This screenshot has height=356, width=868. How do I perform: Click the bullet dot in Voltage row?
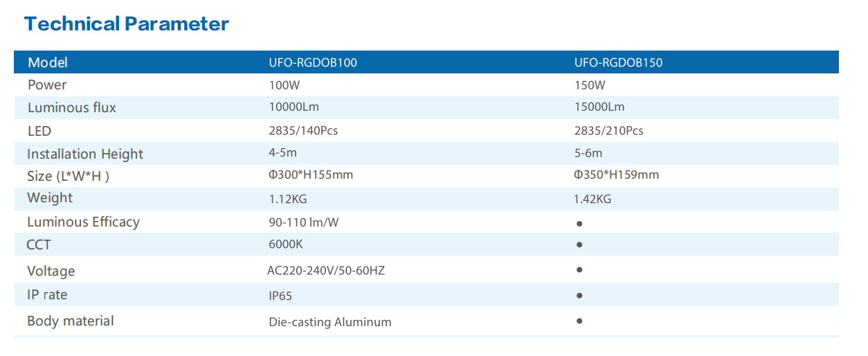pos(579,269)
